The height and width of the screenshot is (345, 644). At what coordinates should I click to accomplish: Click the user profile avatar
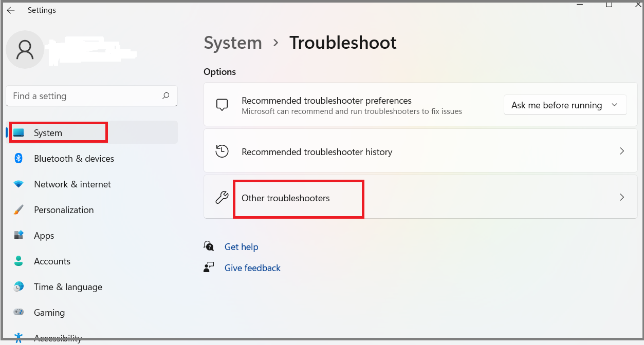click(x=25, y=49)
